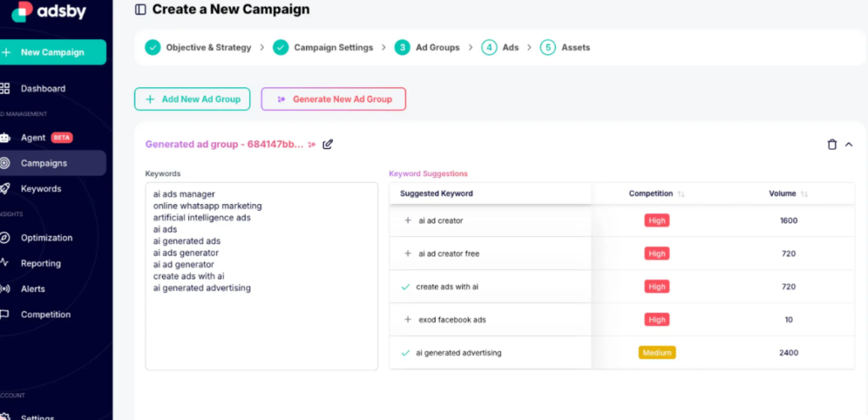868x420 pixels.
Task: Open Agent in the sidebar
Action: (x=33, y=138)
